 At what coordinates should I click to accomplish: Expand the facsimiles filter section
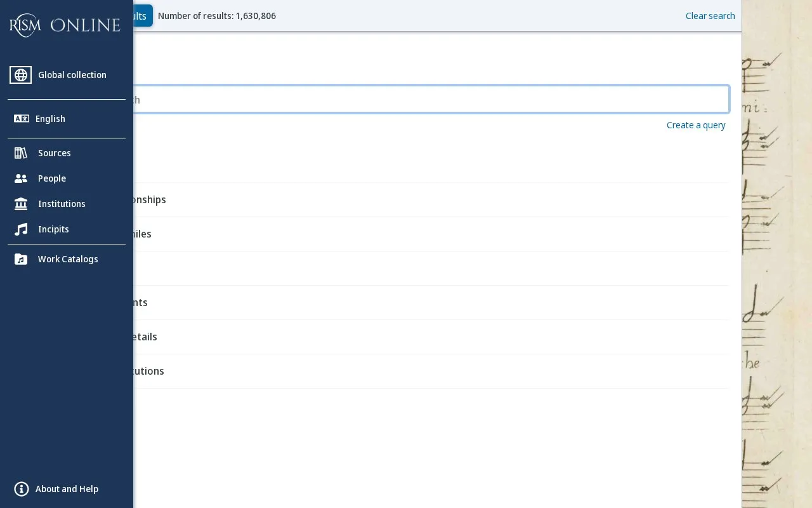(431, 234)
